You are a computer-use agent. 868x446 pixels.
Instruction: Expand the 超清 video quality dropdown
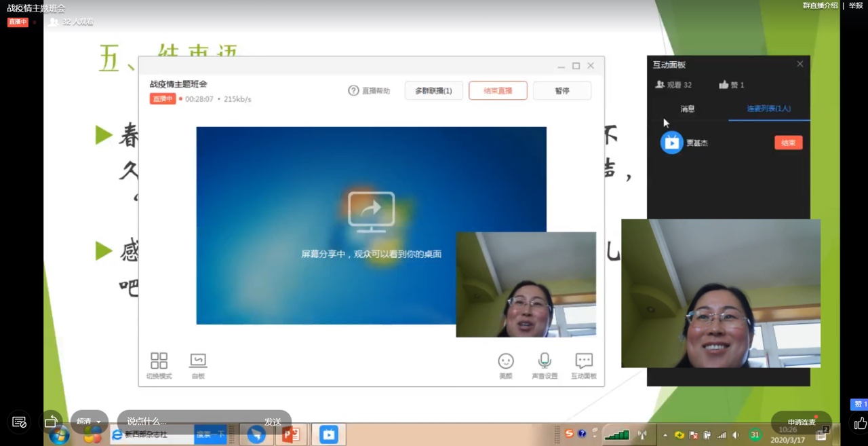point(89,422)
